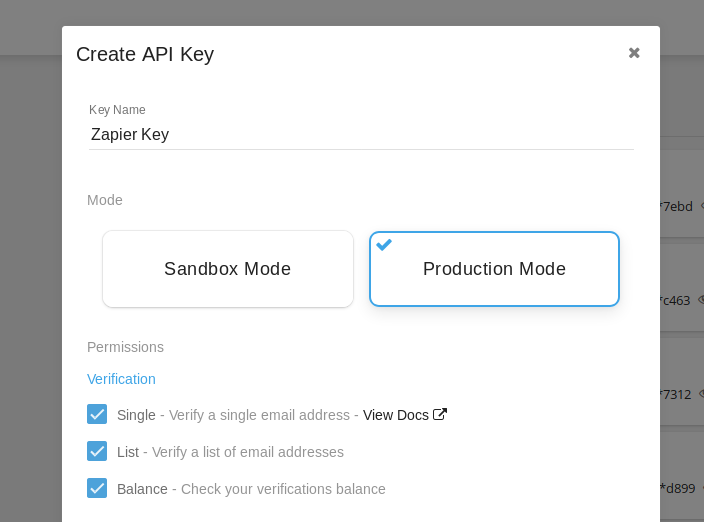Click the List permission label text

click(x=128, y=452)
